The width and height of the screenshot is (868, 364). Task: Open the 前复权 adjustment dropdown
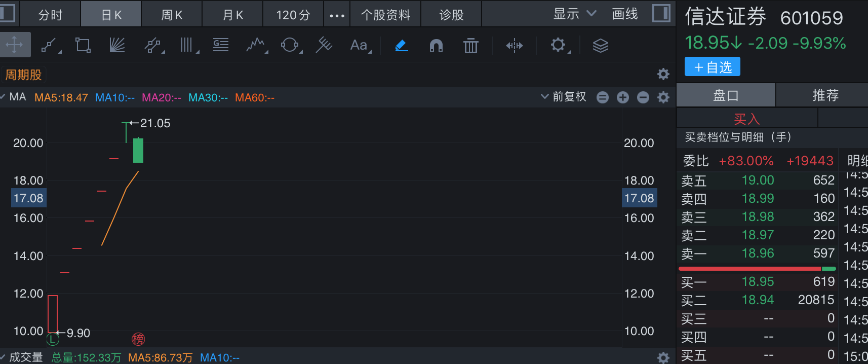click(x=563, y=97)
